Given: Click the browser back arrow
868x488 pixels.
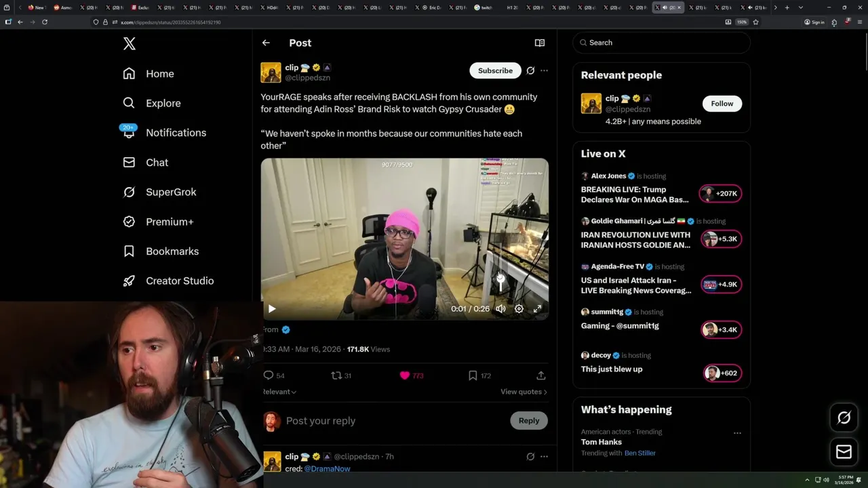Looking at the screenshot, I should click(20, 22).
